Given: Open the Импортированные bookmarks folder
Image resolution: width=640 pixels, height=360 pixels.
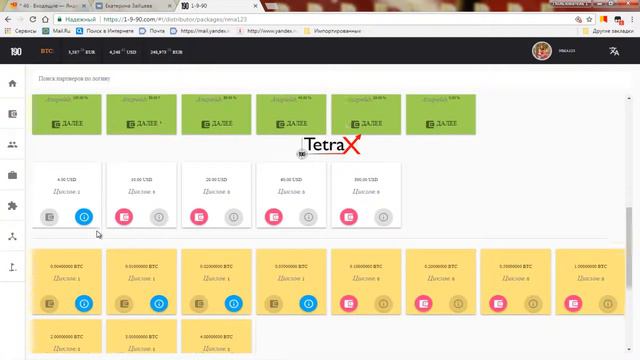Looking at the screenshot, I should (x=333, y=31).
